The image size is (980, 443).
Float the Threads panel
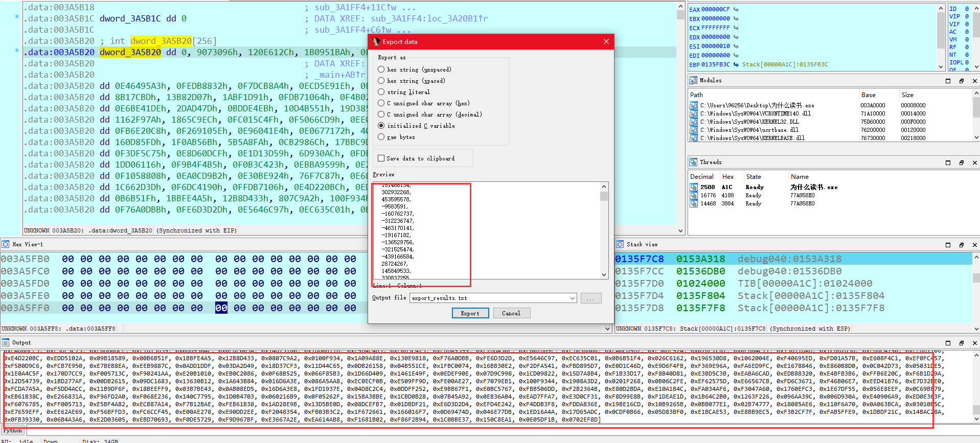click(x=962, y=162)
